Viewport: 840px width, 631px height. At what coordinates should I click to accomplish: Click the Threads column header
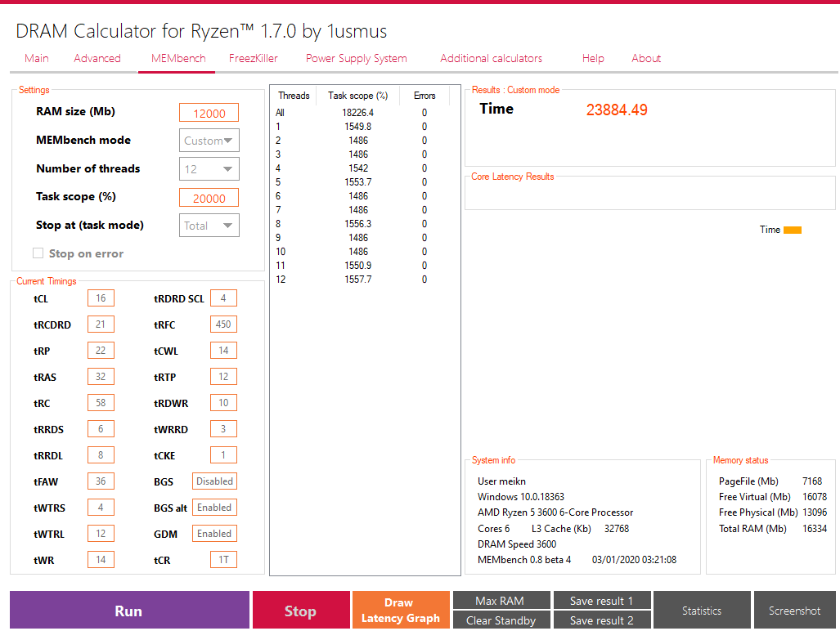(294, 96)
